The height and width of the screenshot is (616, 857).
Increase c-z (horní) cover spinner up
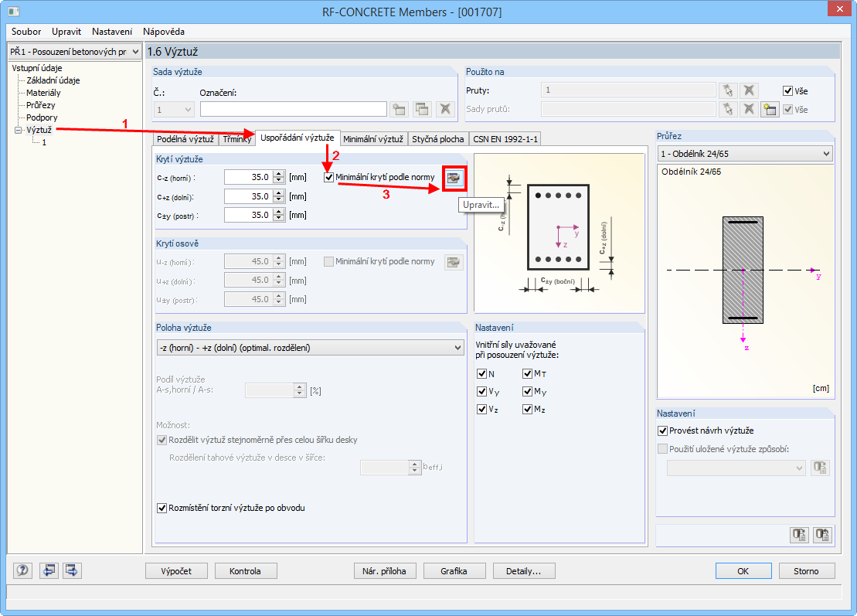click(279, 174)
